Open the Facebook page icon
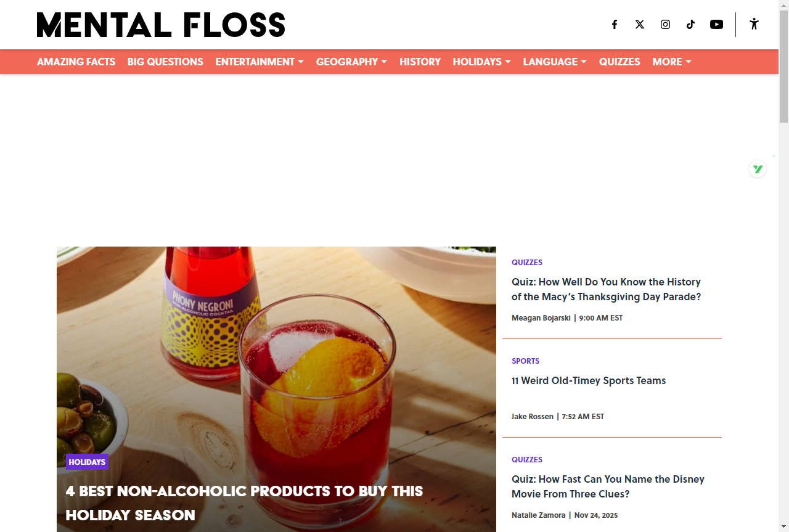789x532 pixels. click(x=615, y=25)
